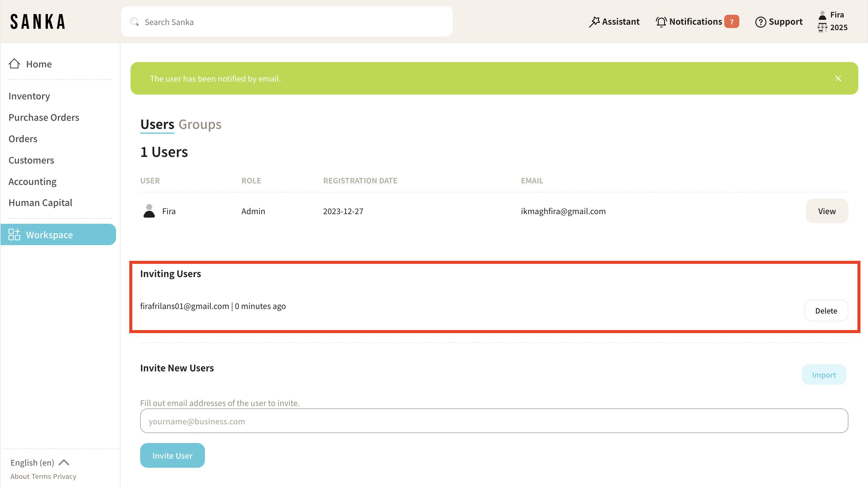This screenshot has width=868, height=487.
Task: Delete the firafrilans01@gmail.com invitation
Action: point(826,311)
